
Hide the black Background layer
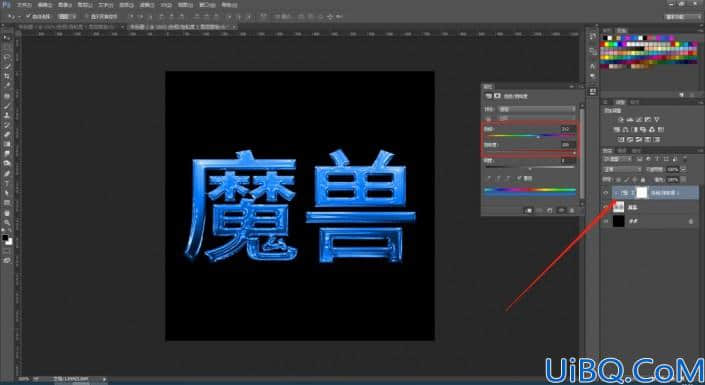tap(606, 221)
